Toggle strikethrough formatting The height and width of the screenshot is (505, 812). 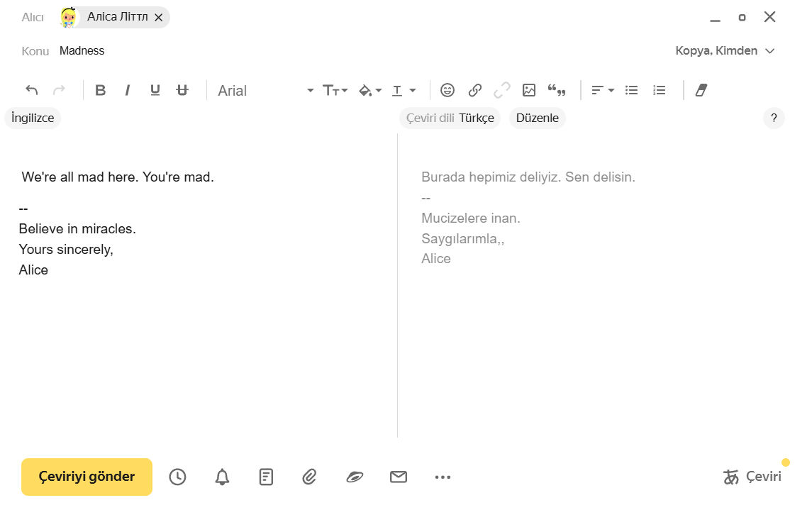182,90
